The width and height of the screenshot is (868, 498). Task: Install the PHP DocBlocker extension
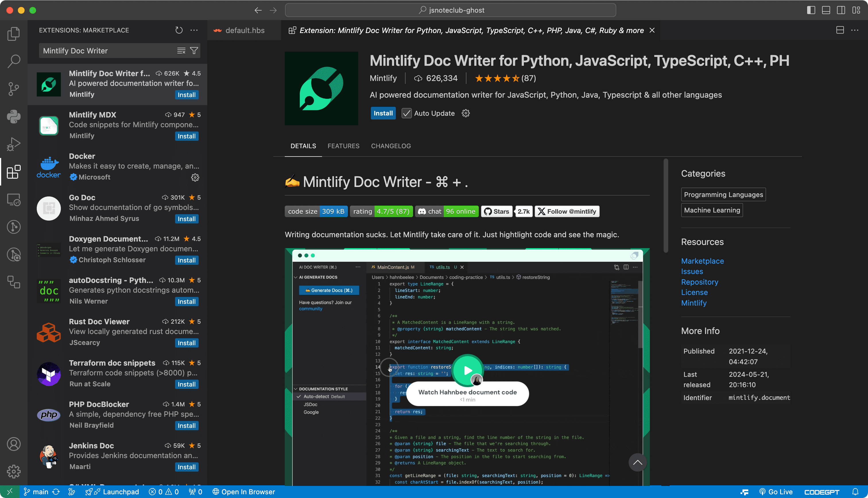click(187, 426)
